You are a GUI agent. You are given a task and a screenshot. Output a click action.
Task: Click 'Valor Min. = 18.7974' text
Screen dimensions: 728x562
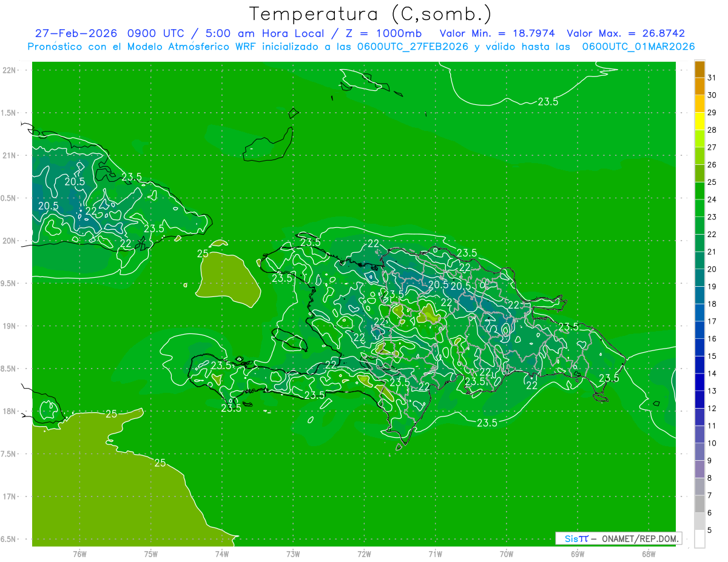click(x=497, y=33)
